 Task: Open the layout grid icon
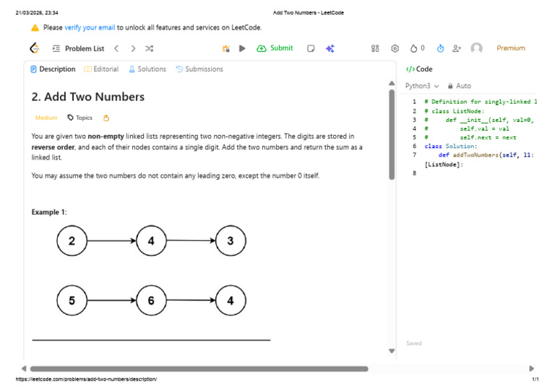375,48
